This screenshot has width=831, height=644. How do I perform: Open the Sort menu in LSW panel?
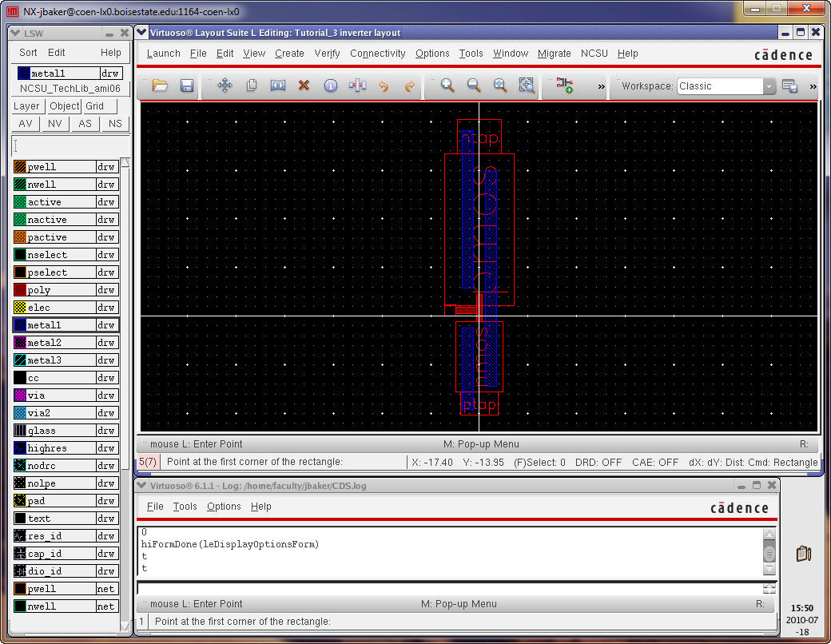28,53
